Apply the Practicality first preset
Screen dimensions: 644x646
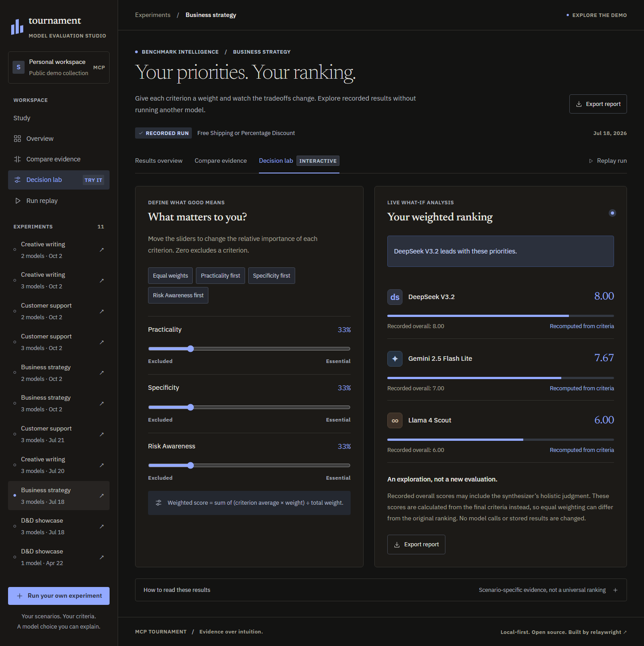coord(220,276)
